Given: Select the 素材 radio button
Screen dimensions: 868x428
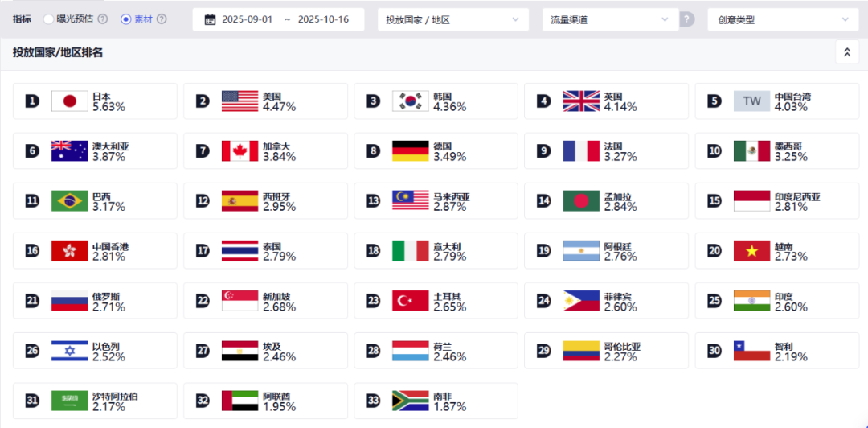Looking at the screenshot, I should 125,19.
